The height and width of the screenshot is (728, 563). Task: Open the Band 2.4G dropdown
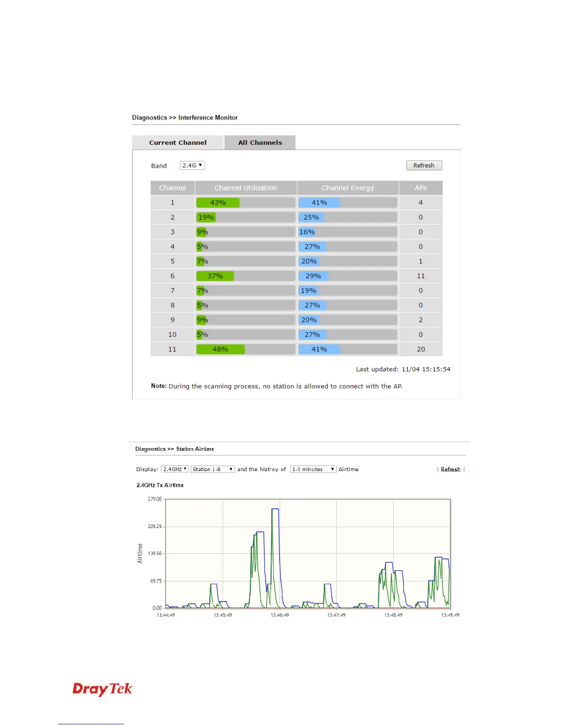192,165
